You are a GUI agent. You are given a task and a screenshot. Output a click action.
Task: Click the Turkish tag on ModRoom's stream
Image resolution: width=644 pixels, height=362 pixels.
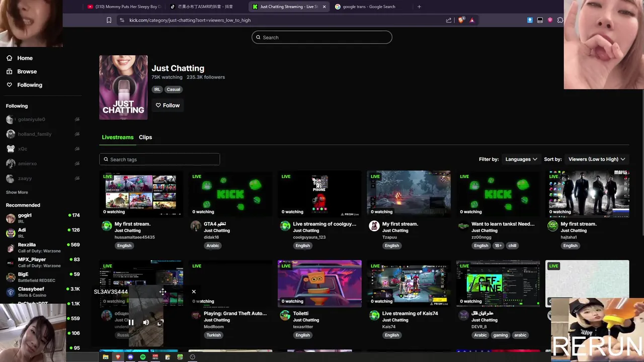tap(213, 335)
